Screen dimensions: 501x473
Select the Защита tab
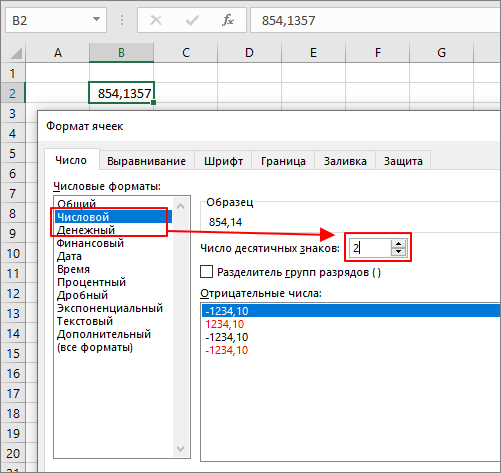403,161
